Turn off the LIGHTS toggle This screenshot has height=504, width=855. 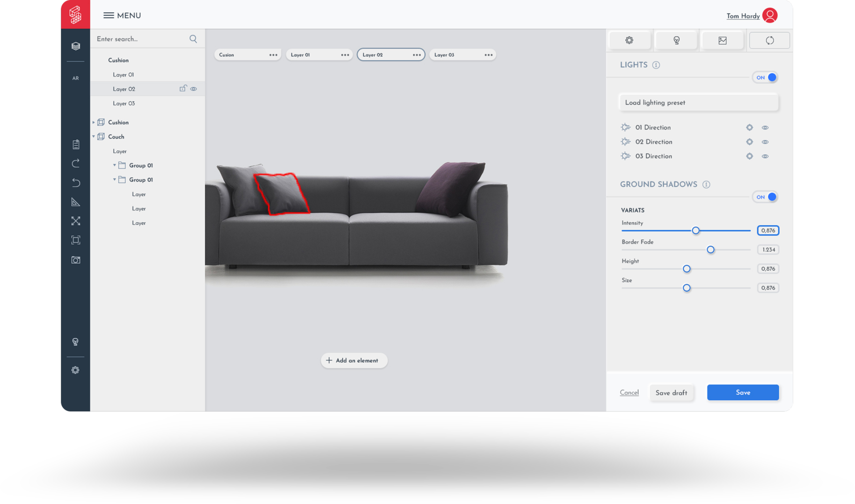(x=765, y=77)
